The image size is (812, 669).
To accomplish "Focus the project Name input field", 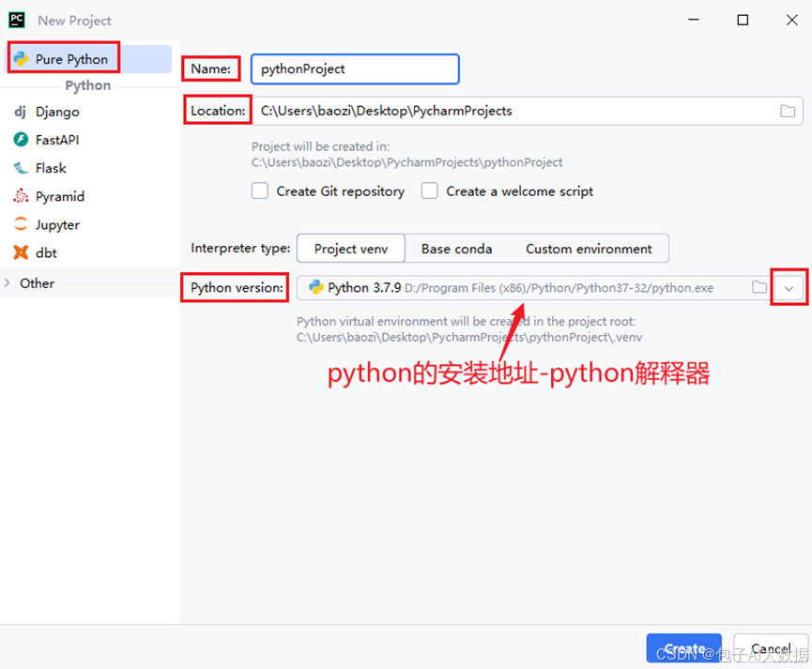I will pos(355,68).
